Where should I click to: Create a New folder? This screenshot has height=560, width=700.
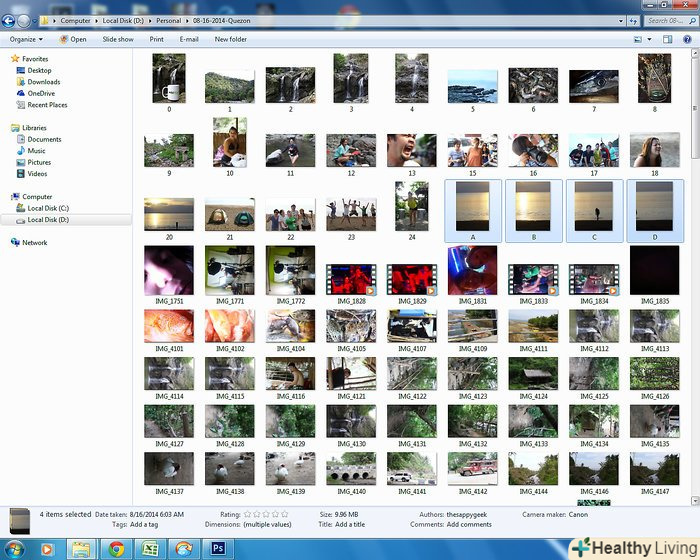(x=230, y=39)
